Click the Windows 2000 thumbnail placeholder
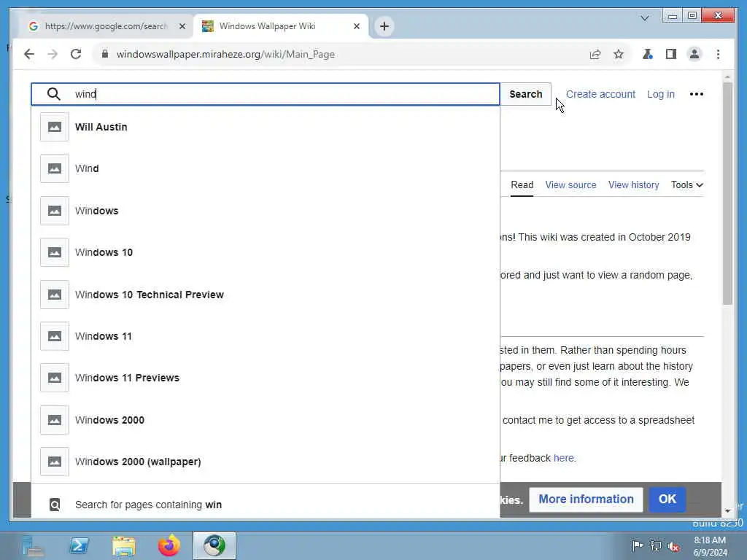The image size is (747, 560). point(54,419)
